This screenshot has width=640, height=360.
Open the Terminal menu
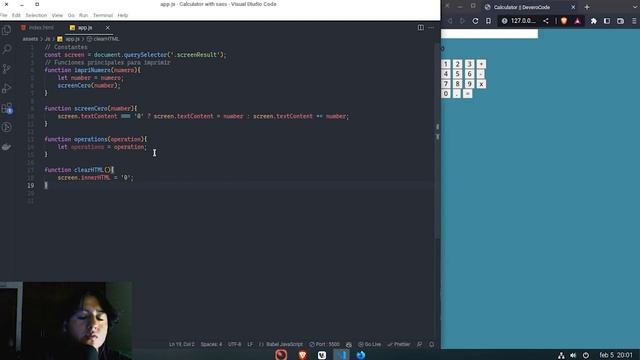click(103, 15)
